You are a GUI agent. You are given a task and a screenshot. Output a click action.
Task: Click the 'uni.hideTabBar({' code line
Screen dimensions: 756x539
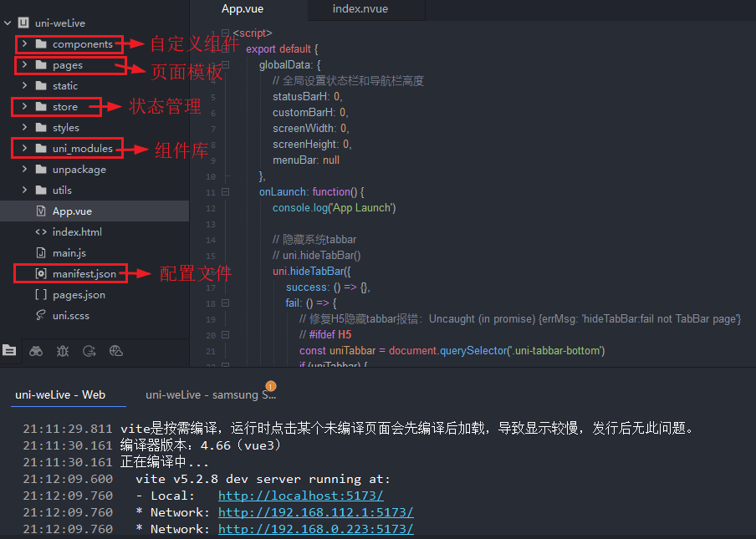click(312, 272)
